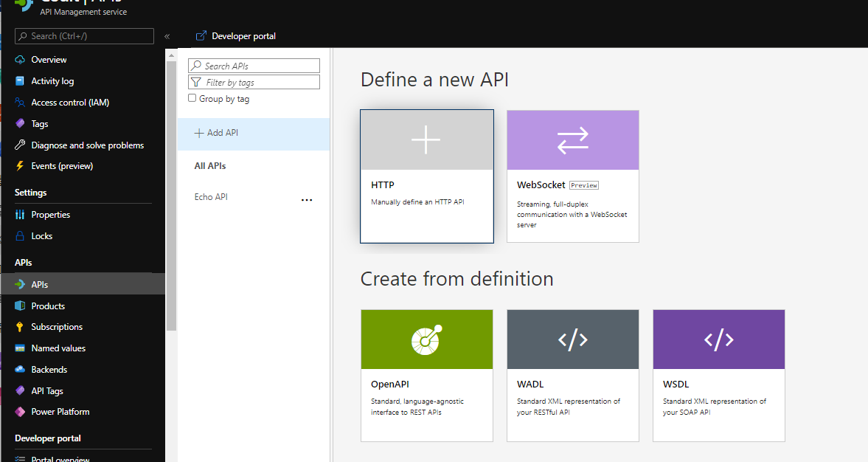
Task: Click the Events lightning bolt icon
Action: (20, 166)
